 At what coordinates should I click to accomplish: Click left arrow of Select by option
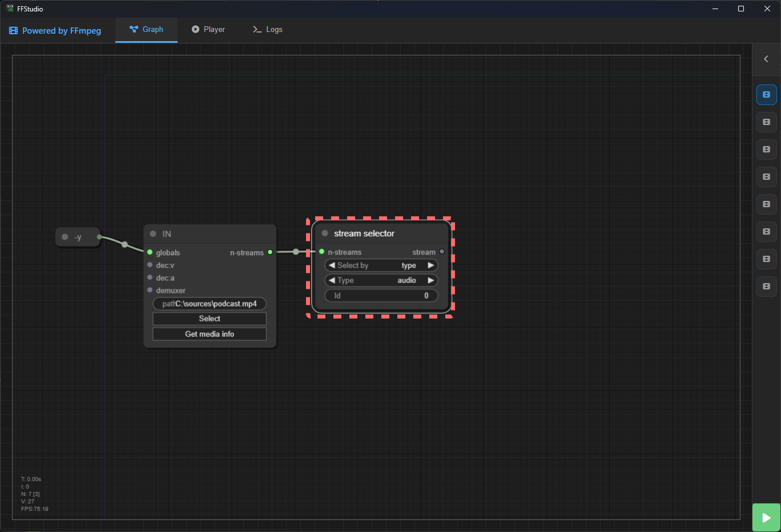pos(332,265)
